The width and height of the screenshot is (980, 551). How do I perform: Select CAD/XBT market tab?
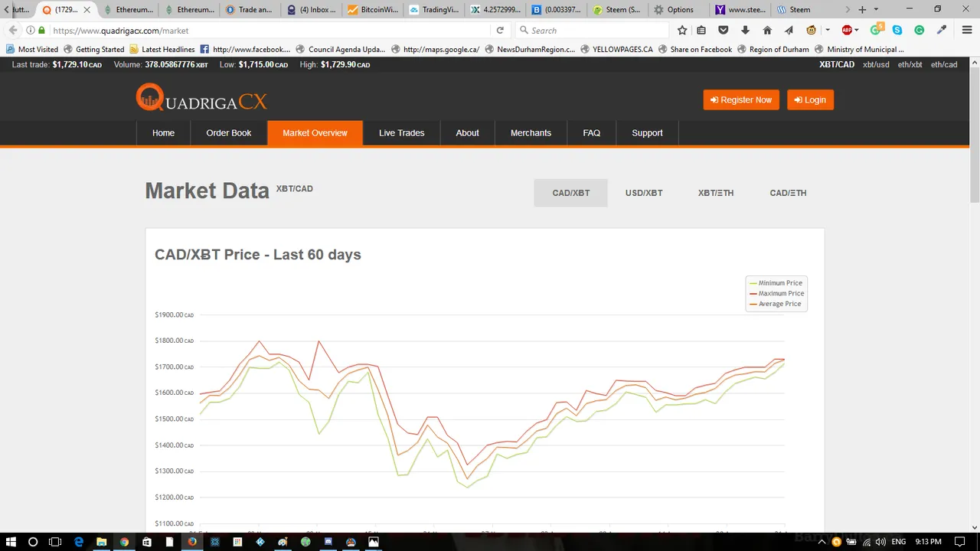571,193
